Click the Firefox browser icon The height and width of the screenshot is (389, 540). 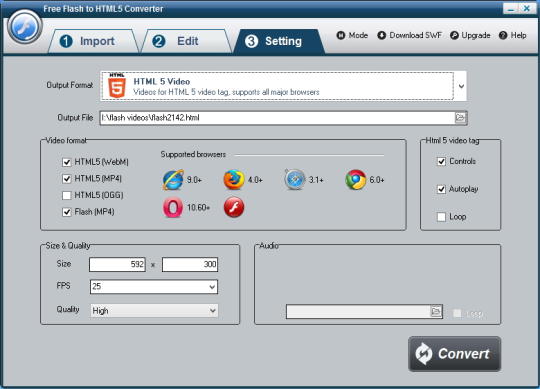coord(234,180)
